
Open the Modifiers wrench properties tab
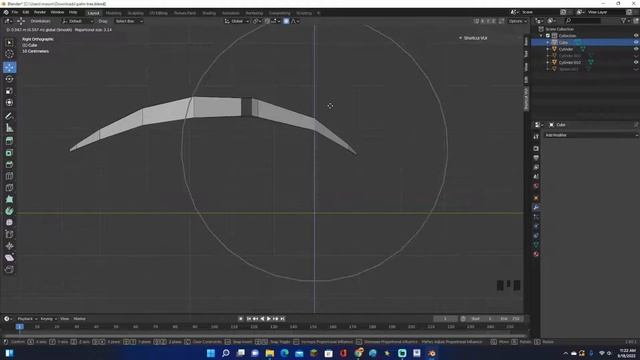[x=536, y=208]
